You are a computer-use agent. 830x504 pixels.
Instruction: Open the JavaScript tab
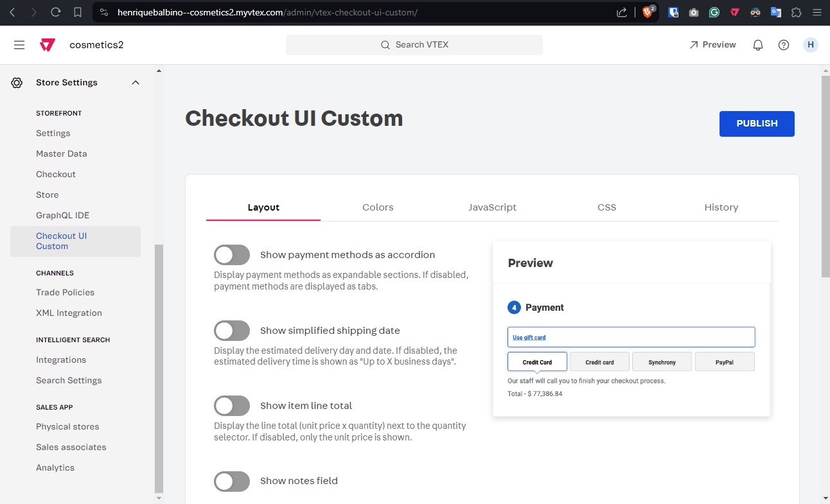coord(492,207)
